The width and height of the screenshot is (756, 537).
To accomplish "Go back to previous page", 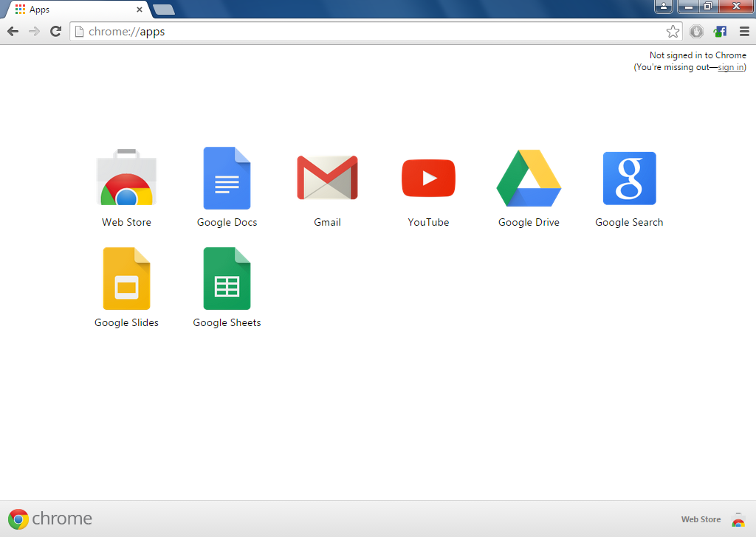I will 13,32.
